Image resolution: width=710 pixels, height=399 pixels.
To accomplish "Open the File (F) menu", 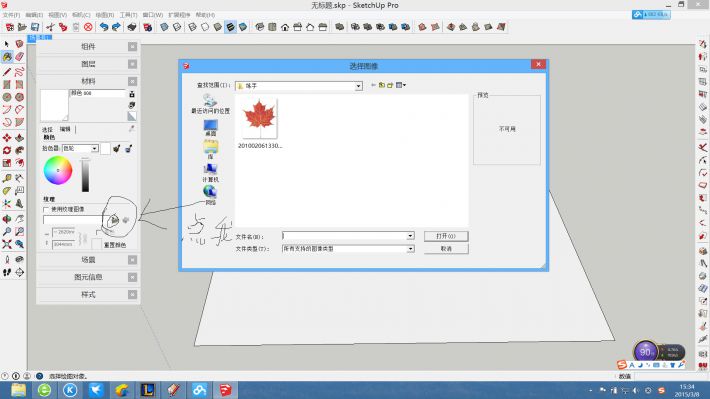I will (x=11, y=15).
